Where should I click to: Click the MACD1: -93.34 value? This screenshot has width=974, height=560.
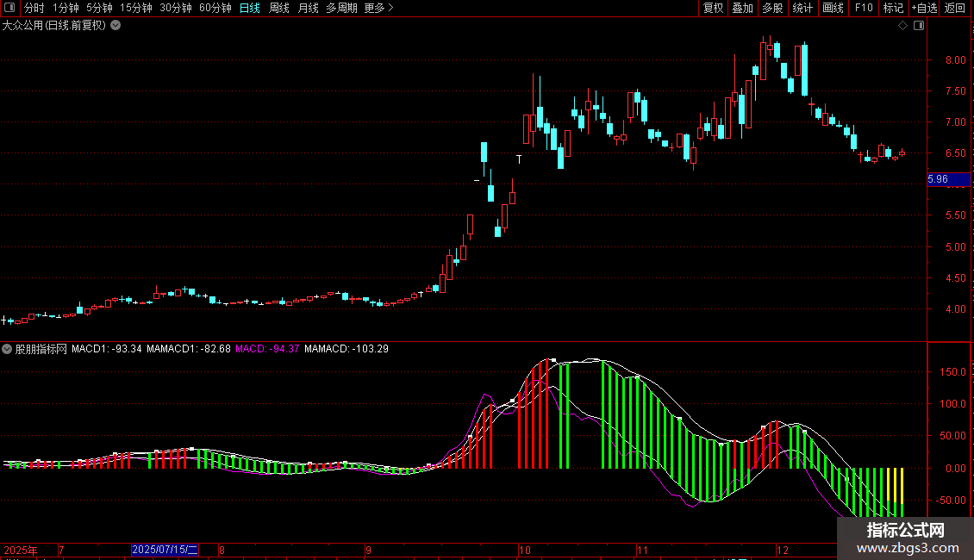click(x=106, y=349)
